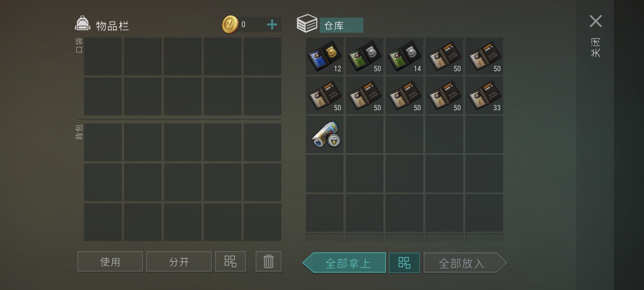Select the green ID card stack of 50
Viewport: 644px width, 290px height.
pos(364,56)
